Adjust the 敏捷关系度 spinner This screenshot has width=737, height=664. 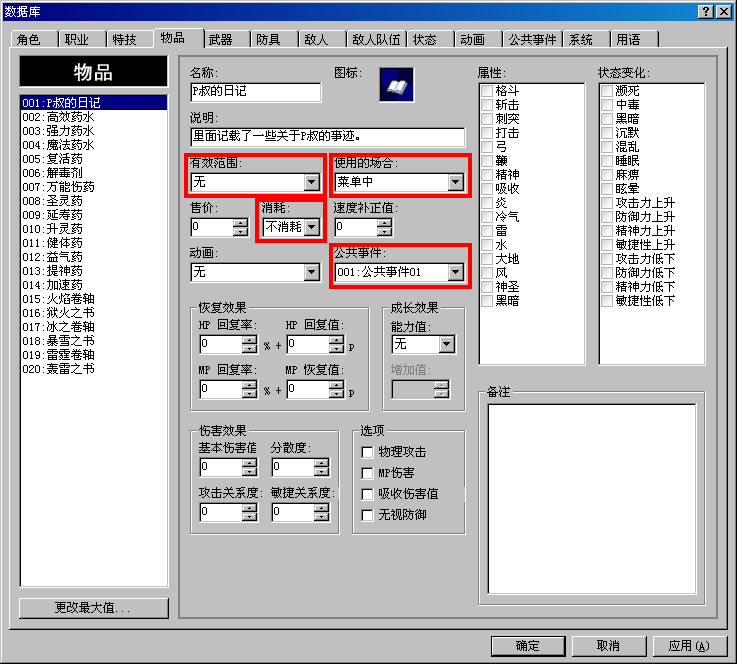pos(321,512)
